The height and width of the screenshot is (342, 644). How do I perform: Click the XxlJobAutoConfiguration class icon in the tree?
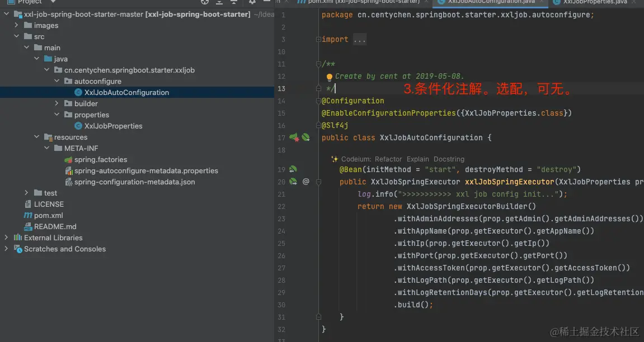coord(78,92)
